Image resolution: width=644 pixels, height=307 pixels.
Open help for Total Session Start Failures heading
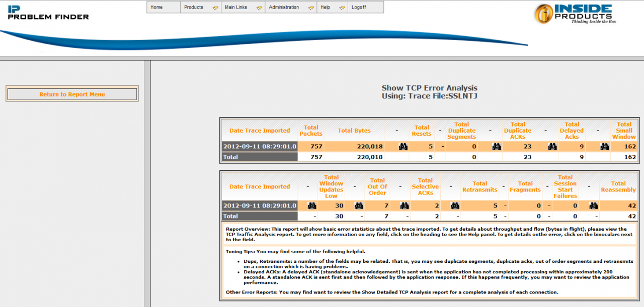point(565,186)
